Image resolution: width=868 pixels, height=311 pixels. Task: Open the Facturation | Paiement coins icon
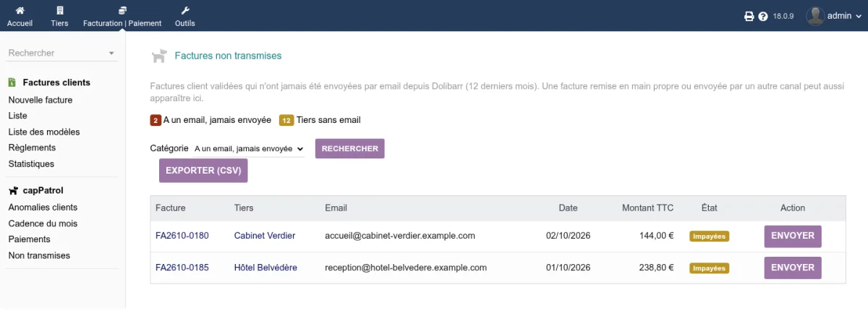click(x=122, y=11)
